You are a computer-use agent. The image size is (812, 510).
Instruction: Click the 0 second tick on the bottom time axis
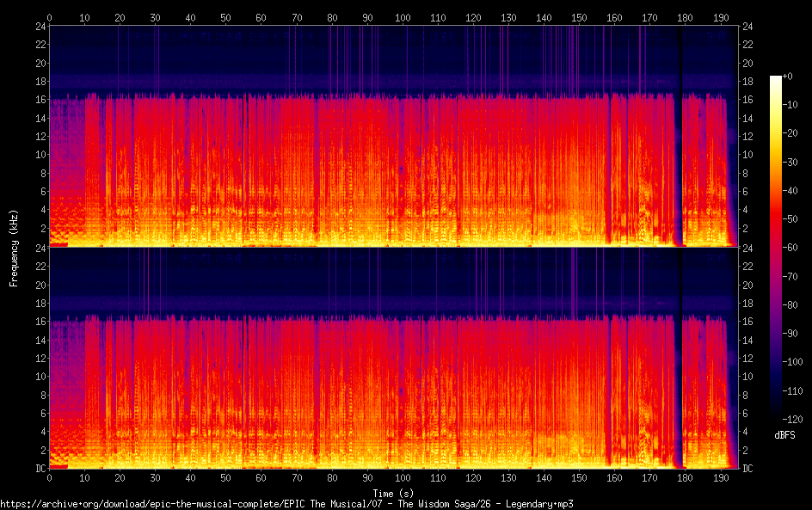coord(49,477)
